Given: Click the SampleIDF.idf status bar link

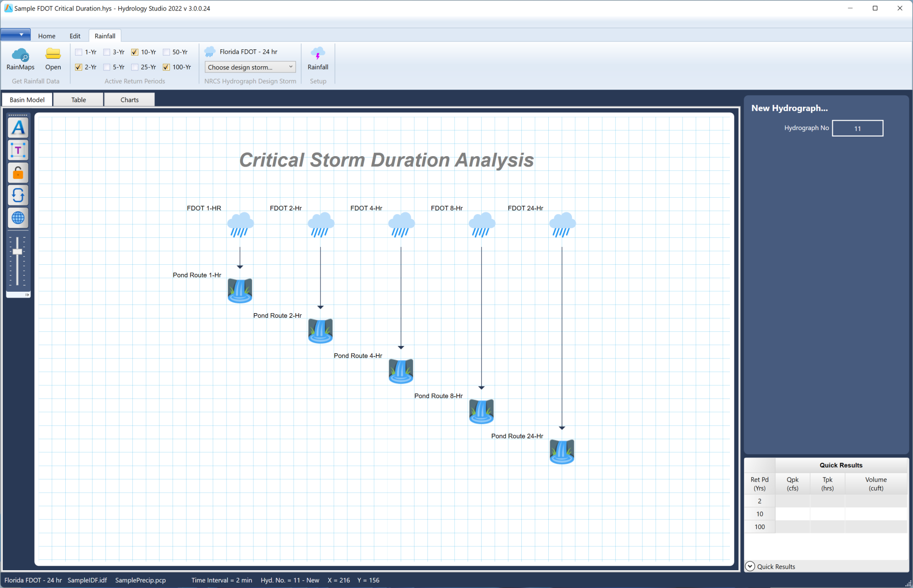Looking at the screenshot, I should [x=87, y=580].
